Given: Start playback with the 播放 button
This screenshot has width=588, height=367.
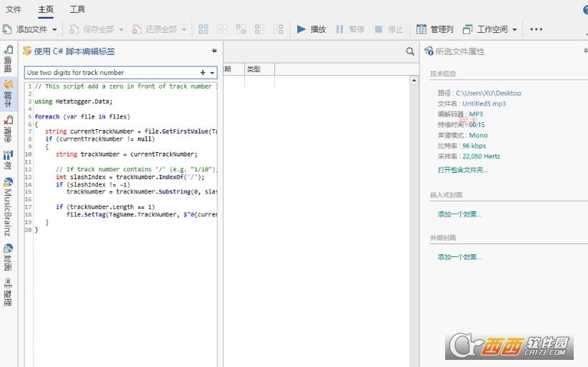Looking at the screenshot, I should (x=312, y=29).
